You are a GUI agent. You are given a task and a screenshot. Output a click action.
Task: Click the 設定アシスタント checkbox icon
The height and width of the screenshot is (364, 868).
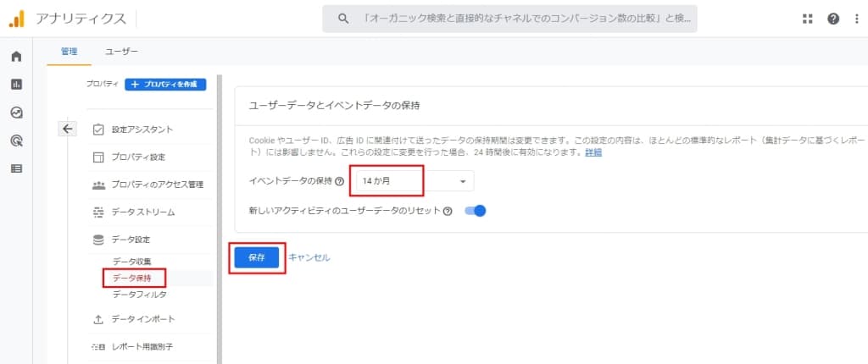(x=98, y=130)
